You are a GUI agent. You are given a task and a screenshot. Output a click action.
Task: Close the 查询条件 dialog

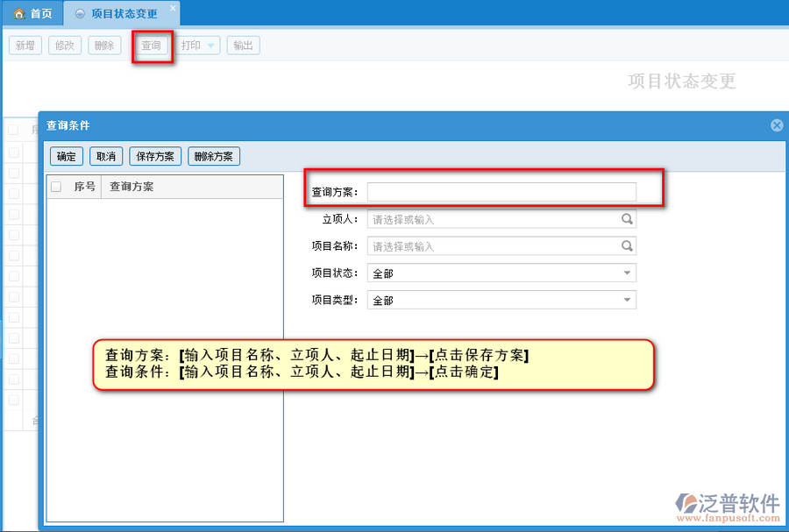point(777,125)
